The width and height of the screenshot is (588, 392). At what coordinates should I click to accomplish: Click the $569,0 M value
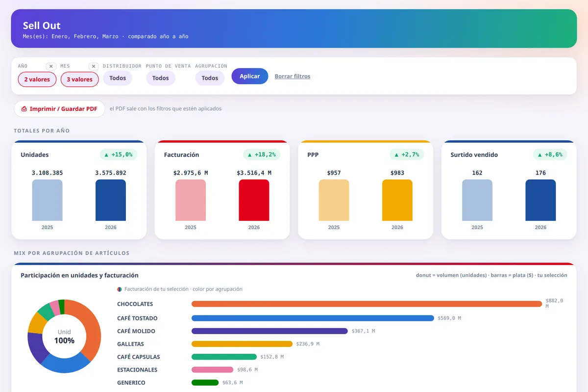(x=449, y=318)
